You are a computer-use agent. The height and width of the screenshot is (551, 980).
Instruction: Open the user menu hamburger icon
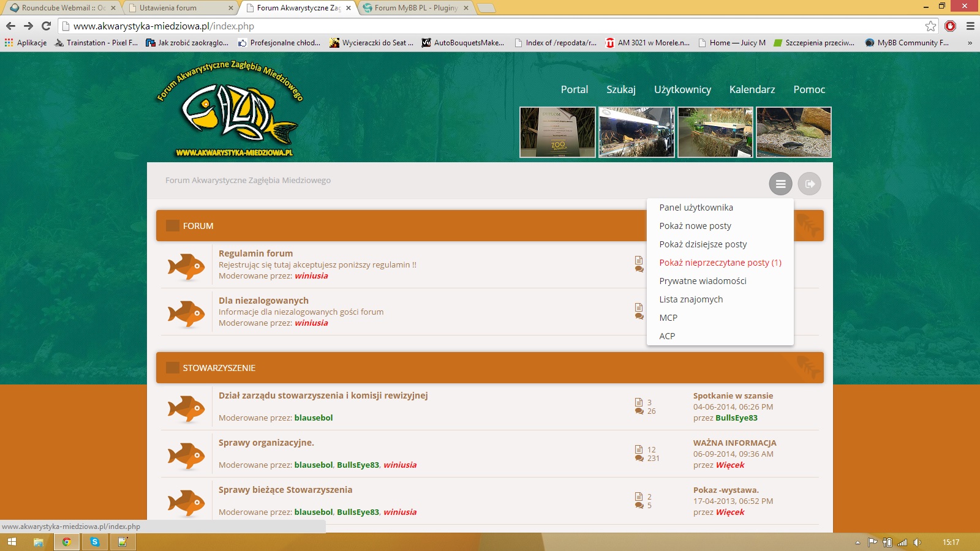click(780, 184)
